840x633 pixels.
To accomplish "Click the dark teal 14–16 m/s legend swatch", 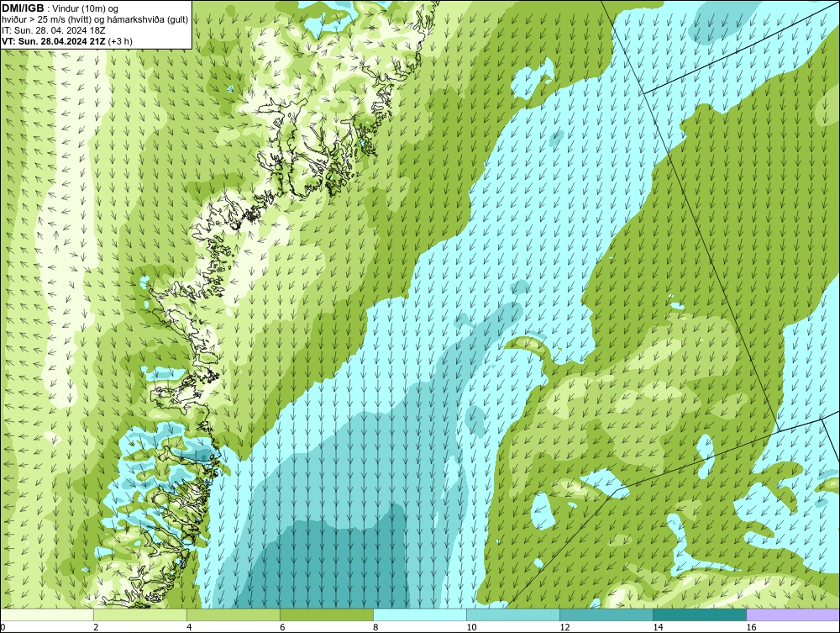I will [x=700, y=615].
